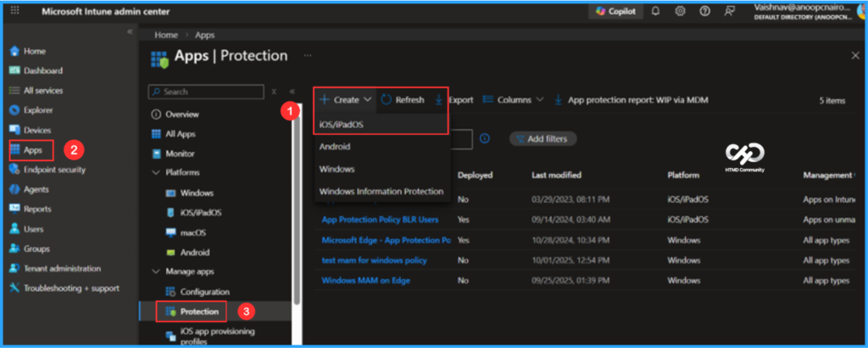
Task: Refresh the policy list
Action: [x=403, y=100]
